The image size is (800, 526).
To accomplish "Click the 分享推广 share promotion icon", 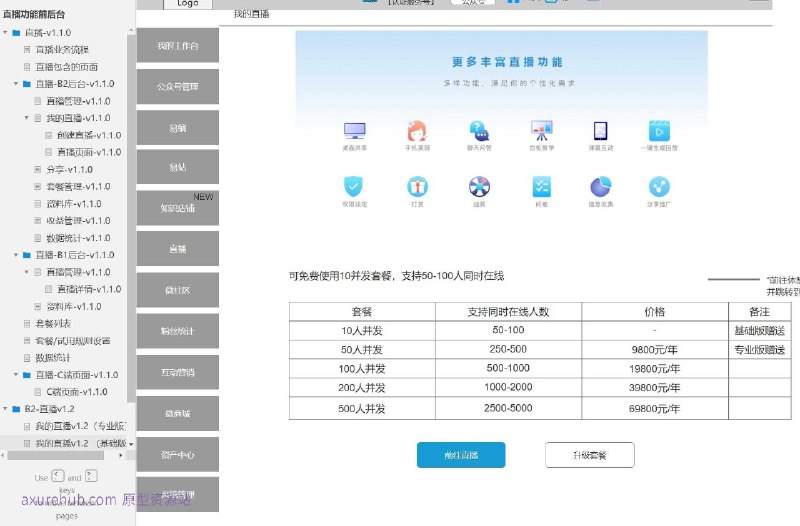I will pos(659,187).
